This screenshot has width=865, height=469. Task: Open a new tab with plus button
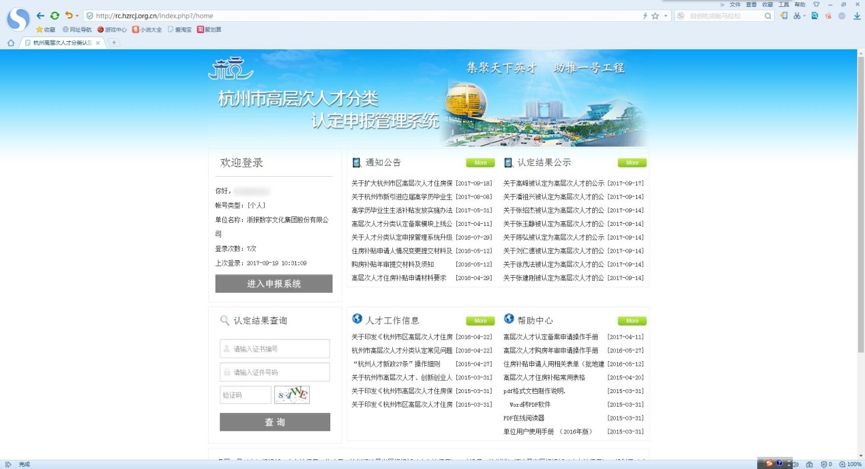tap(114, 42)
